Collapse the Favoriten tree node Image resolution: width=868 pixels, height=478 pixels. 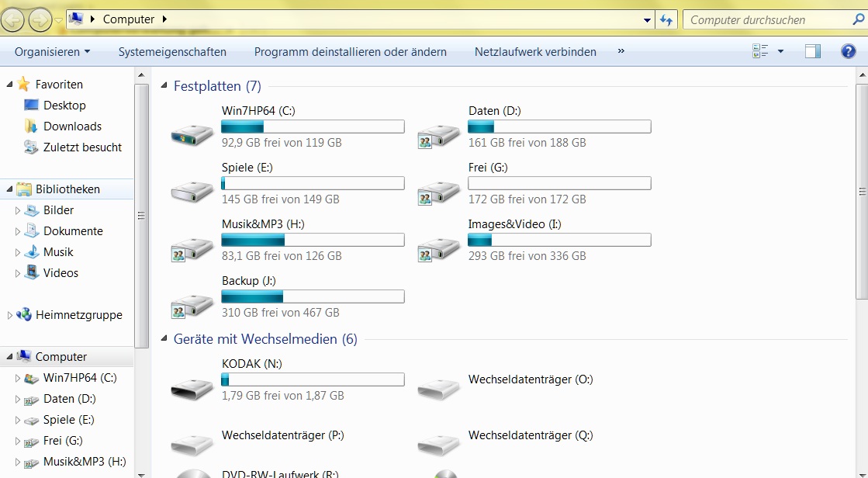tap(9, 84)
